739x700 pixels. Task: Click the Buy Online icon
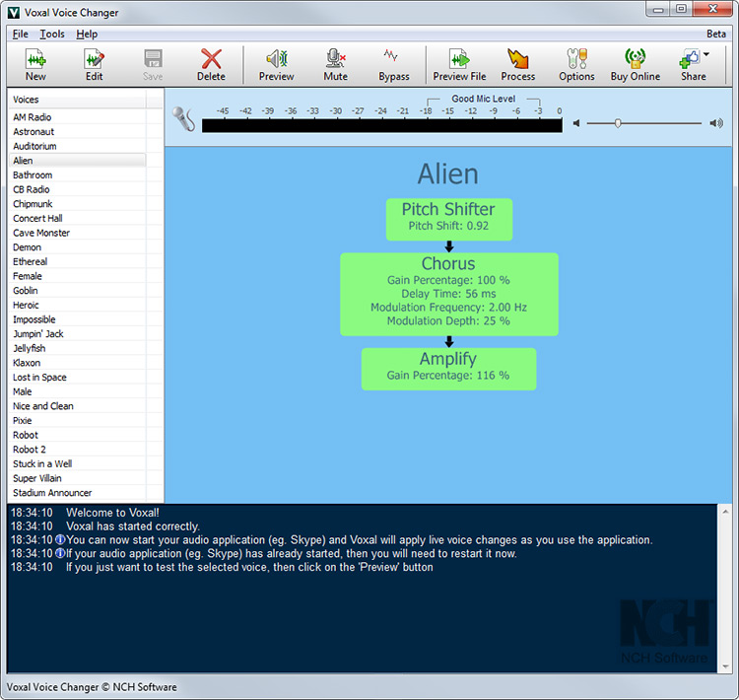[x=635, y=65]
